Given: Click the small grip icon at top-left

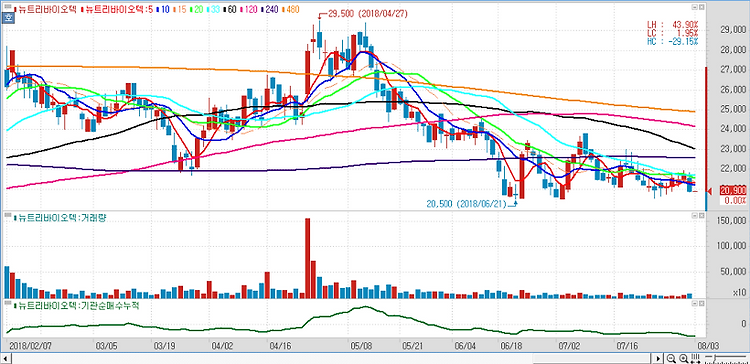Looking at the screenshot, I should (x=8, y=6).
